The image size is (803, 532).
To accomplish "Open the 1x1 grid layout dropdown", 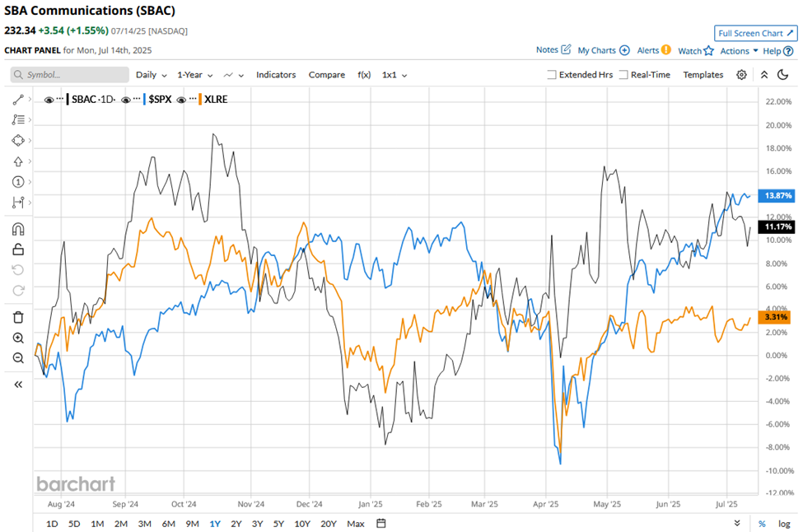I will [394, 75].
